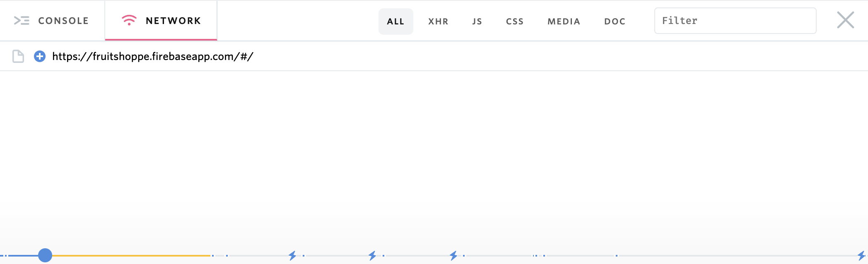This screenshot has height=264, width=868.
Task: Jump to the second lightning bolt marker
Action: tap(372, 256)
